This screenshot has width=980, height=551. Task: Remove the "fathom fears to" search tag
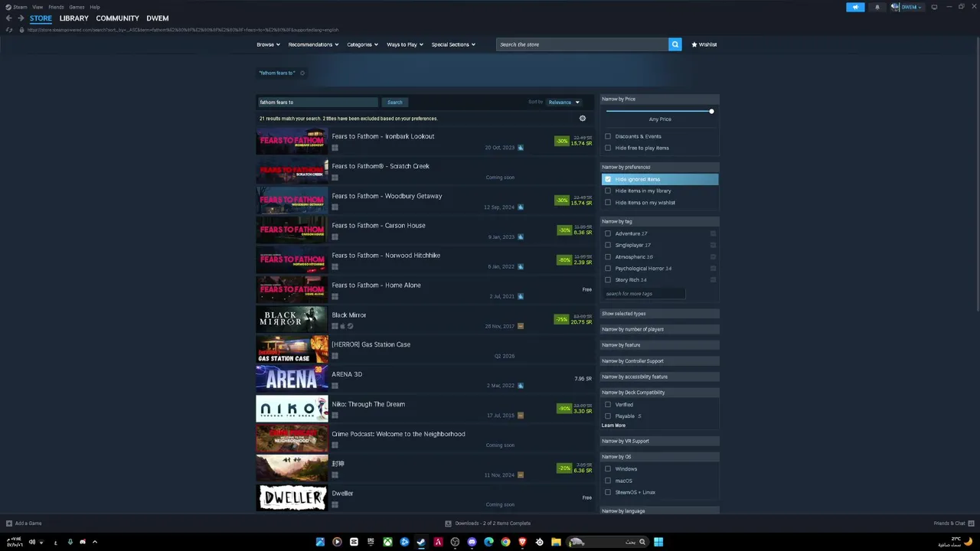pyautogui.click(x=302, y=73)
